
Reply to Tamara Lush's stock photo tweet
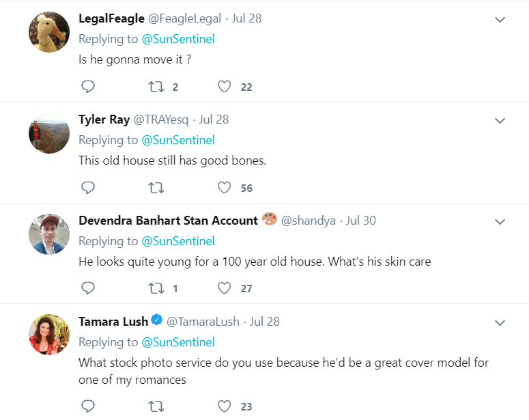click(x=87, y=406)
